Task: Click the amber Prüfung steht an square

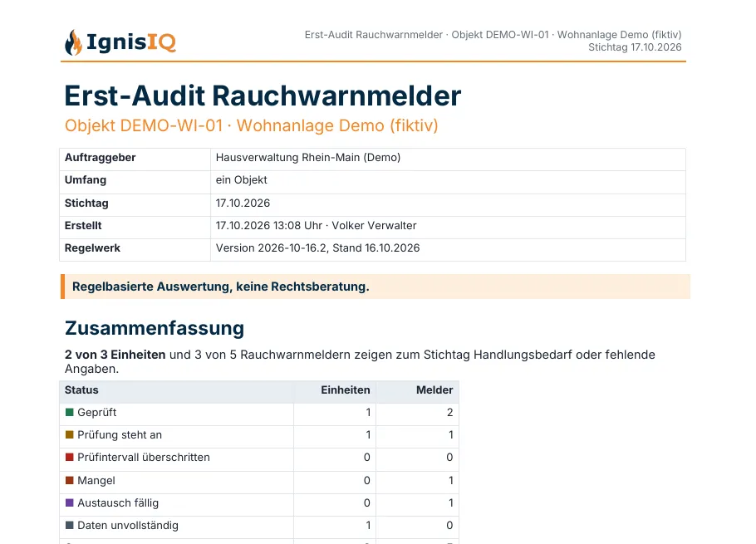Action: click(x=70, y=434)
